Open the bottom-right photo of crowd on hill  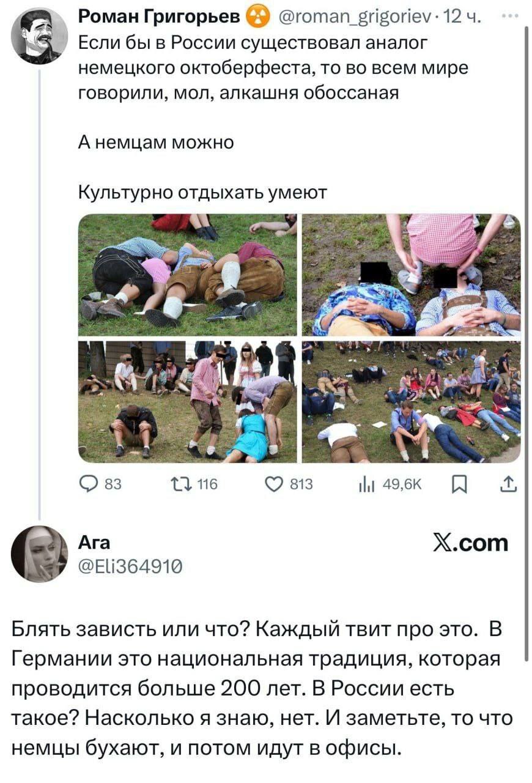411,402
